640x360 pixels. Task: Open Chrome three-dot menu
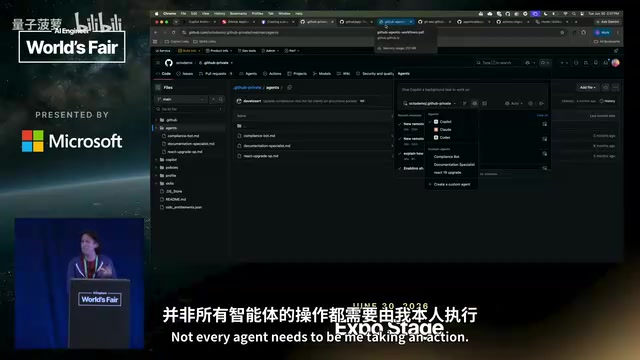tap(618, 32)
